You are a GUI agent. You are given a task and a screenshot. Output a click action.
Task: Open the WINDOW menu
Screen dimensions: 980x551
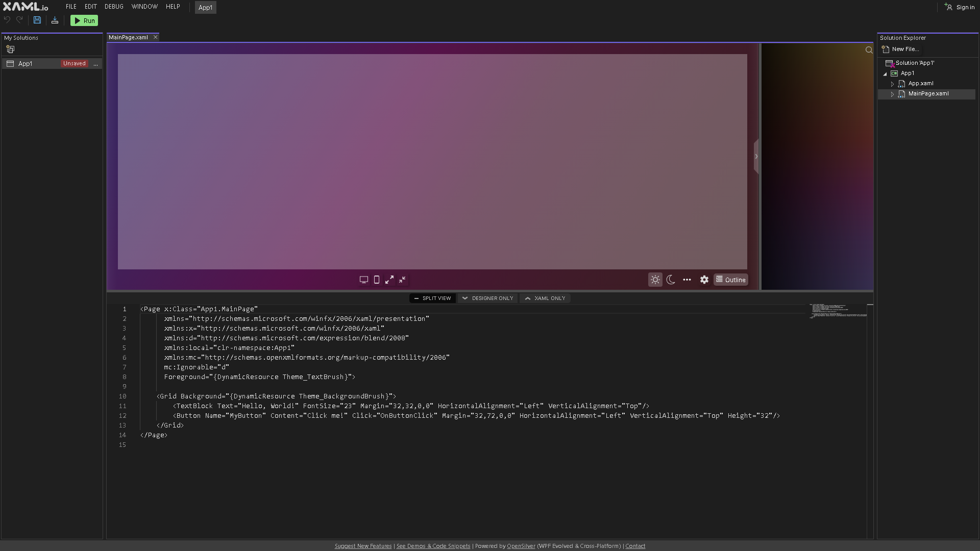tap(144, 7)
